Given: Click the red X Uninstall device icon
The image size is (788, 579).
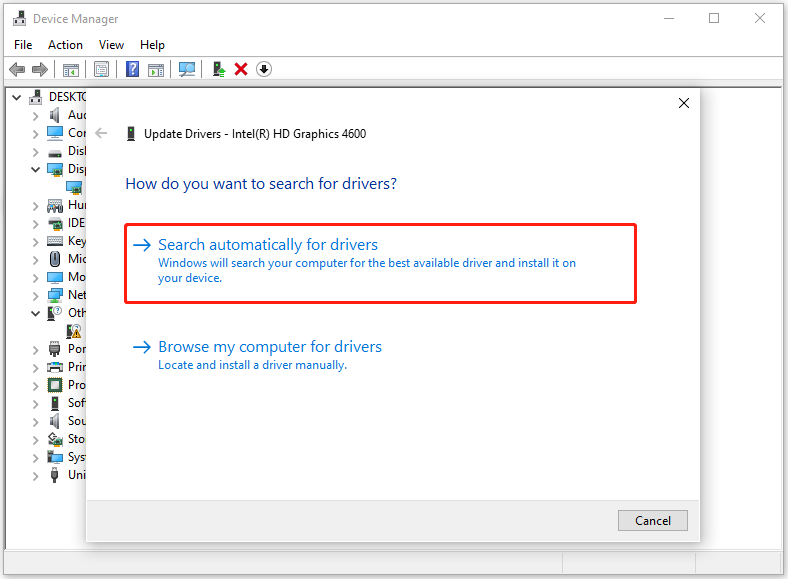Looking at the screenshot, I should pos(241,69).
